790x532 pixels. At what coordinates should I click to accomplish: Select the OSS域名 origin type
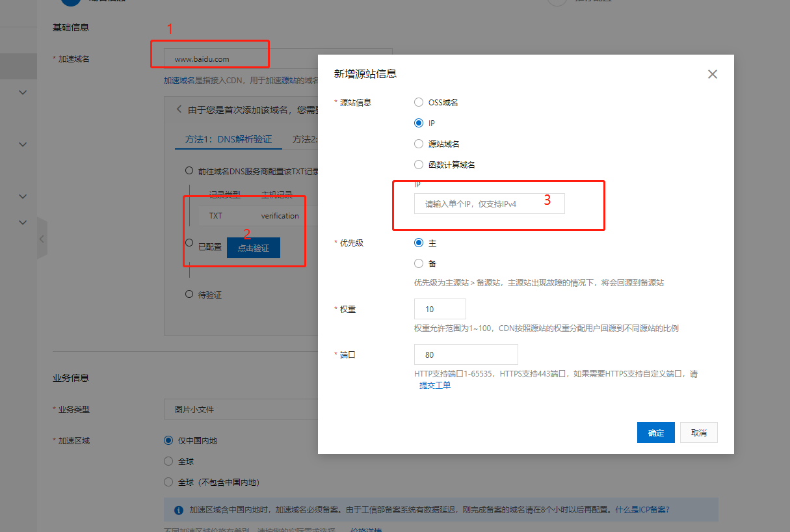[419, 102]
